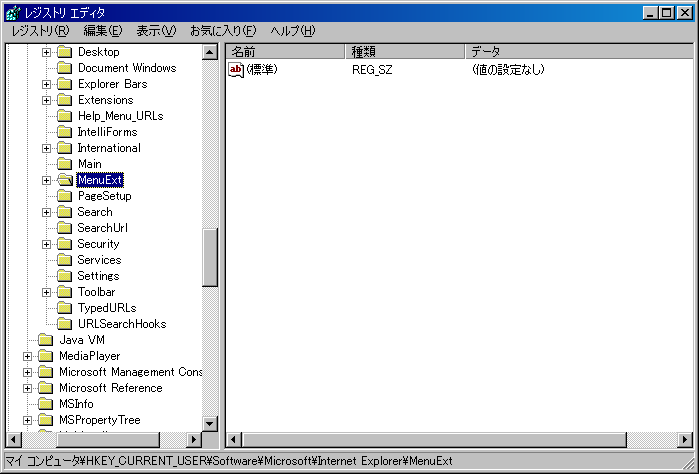Image resolution: width=699 pixels, height=474 pixels.
Task: Click the Java VM folder icon
Action: pos(45,340)
